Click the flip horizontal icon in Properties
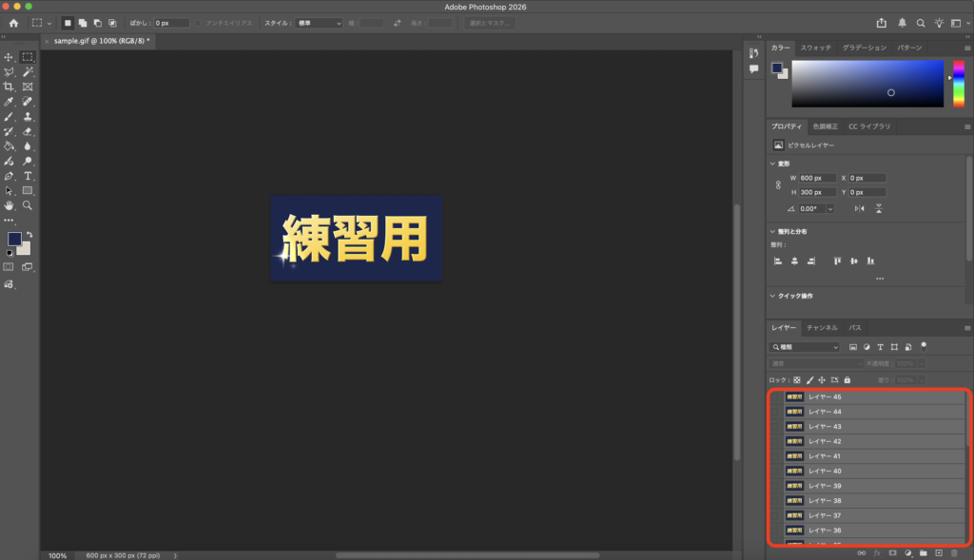 860,208
